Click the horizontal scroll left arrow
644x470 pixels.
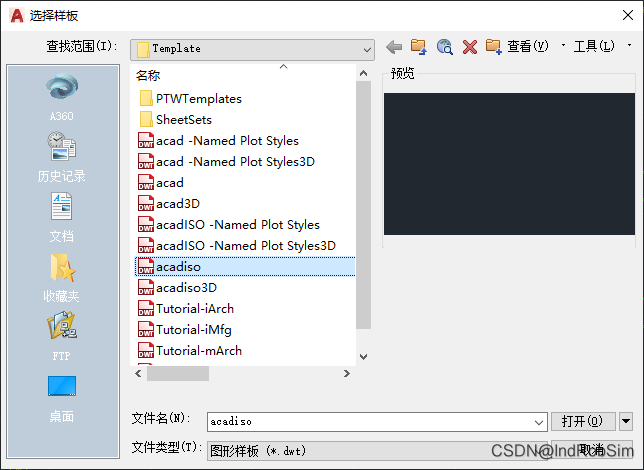point(138,373)
